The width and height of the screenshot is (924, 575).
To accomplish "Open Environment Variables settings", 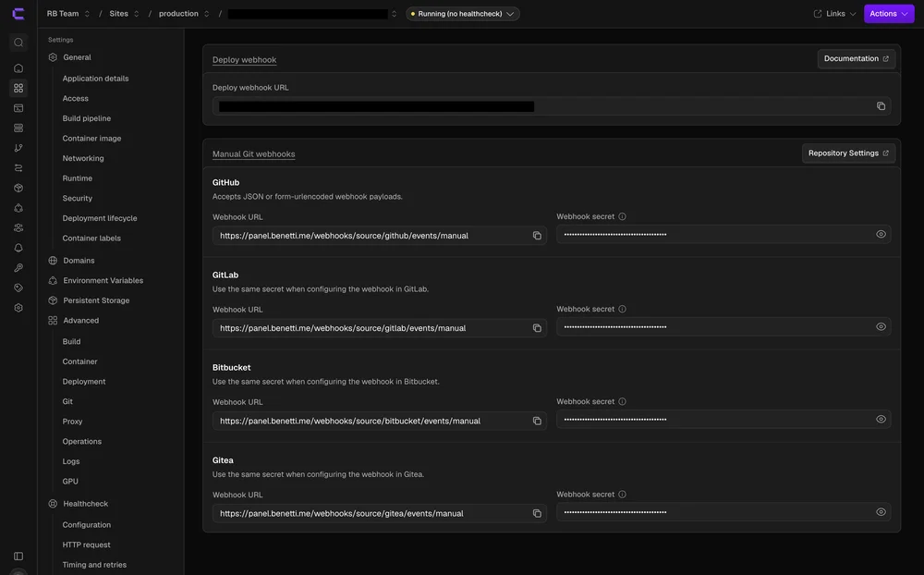I will tap(103, 280).
